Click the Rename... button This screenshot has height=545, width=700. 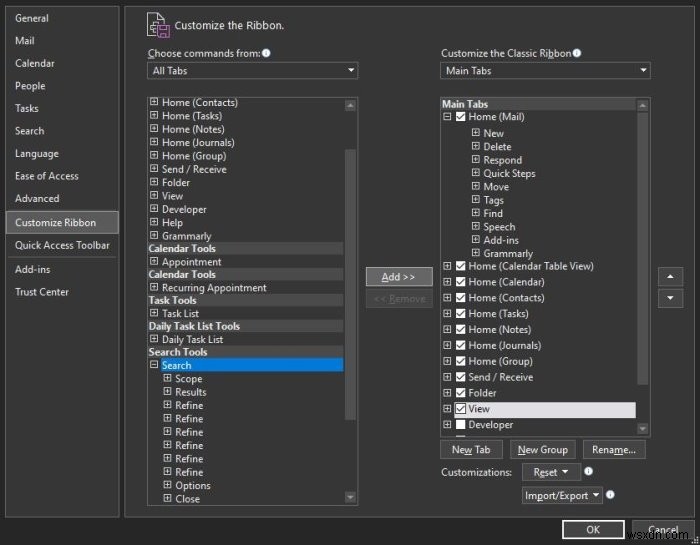coord(614,449)
